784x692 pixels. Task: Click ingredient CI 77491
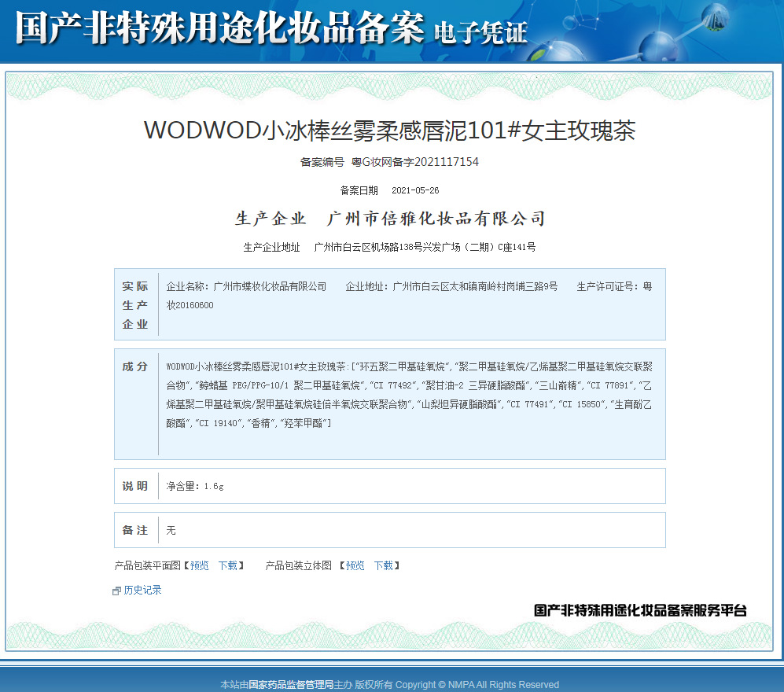530,404
